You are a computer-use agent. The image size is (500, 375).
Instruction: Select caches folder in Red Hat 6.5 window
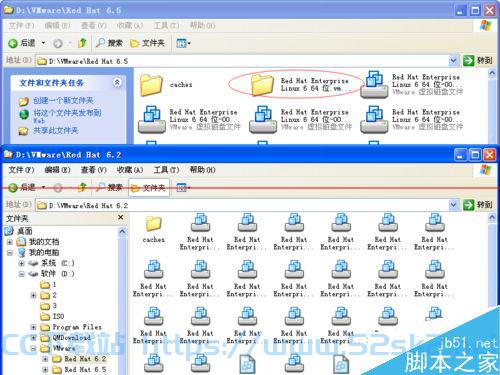166,85
